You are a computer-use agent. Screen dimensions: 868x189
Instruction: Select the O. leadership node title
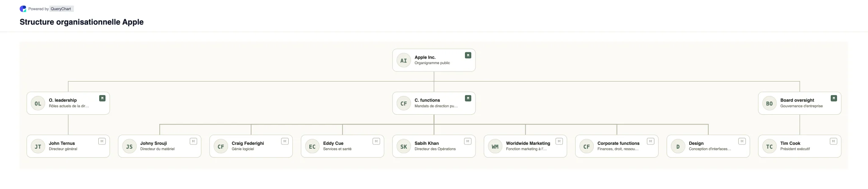pyautogui.click(x=63, y=100)
